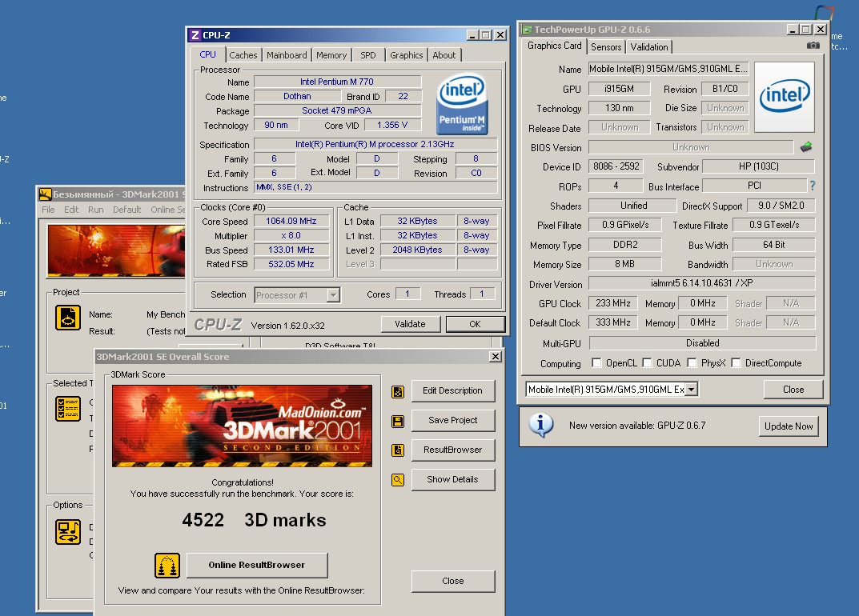Screen dimensions: 859x616
Task: Click Update Now for GPU-Z
Action: pos(789,426)
